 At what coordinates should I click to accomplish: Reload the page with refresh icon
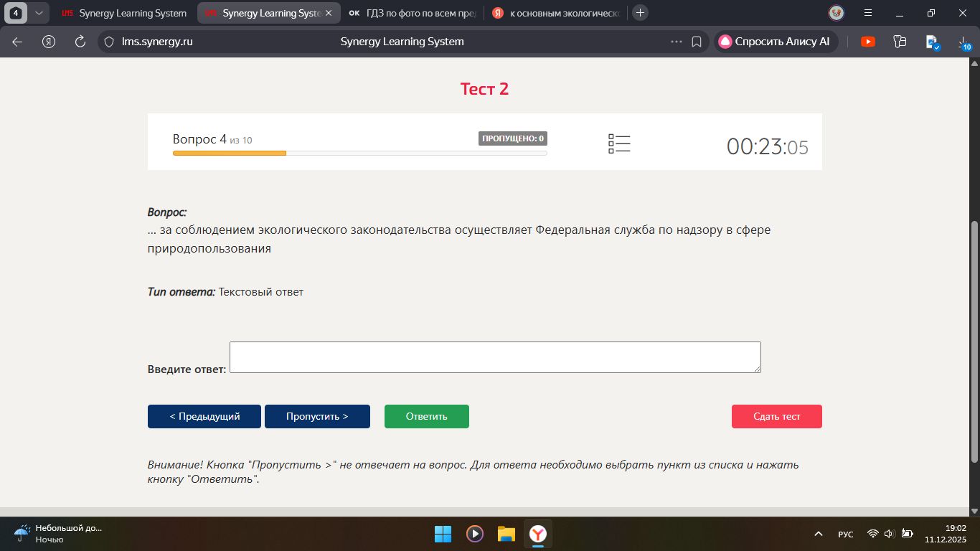click(80, 42)
